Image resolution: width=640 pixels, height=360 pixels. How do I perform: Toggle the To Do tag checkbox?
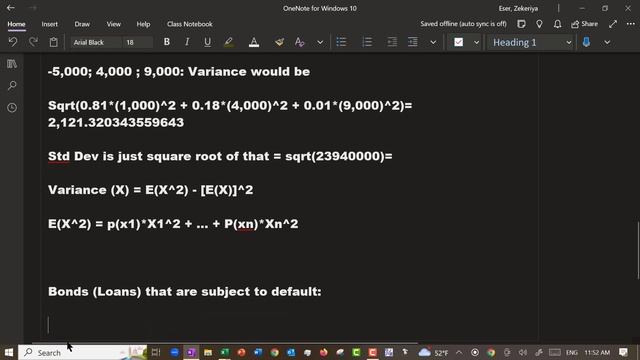coord(458,42)
